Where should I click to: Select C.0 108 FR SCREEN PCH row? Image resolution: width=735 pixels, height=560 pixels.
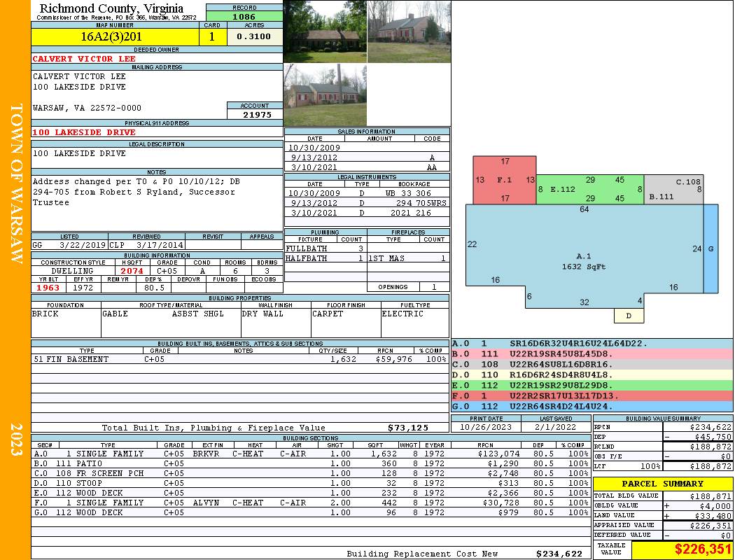(x=311, y=473)
